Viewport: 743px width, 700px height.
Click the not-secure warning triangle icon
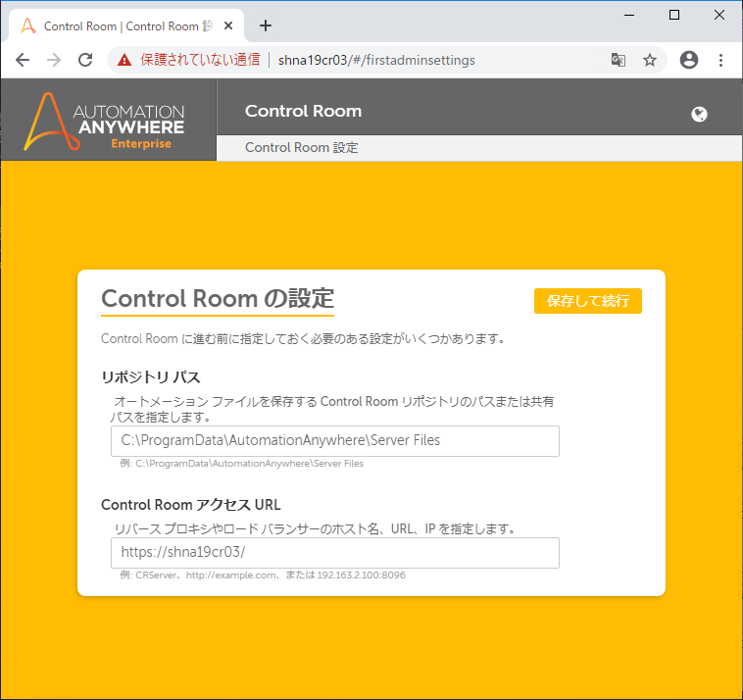(x=124, y=60)
